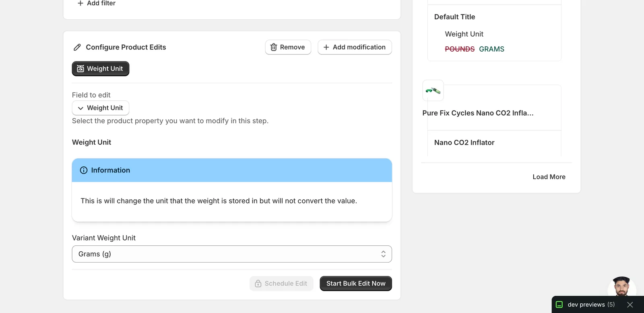The height and width of the screenshot is (313, 644).
Task: Click the dev previews (5) label
Action: [591, 305]
